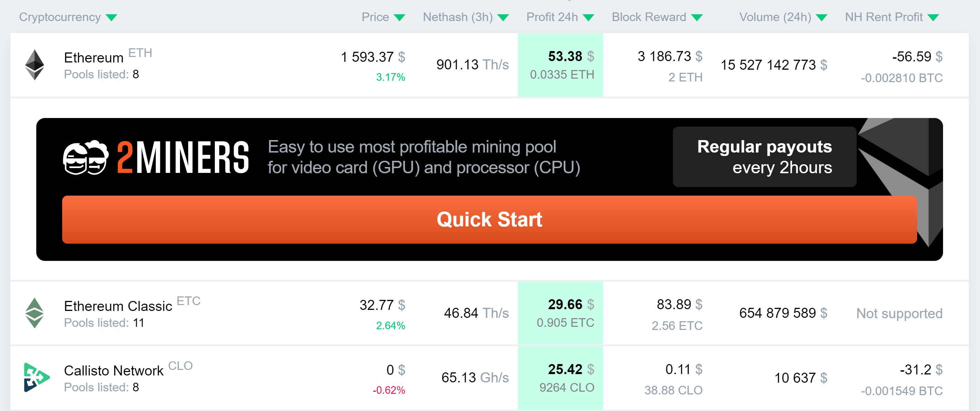Open the Ethereum coin page link

pos(94,57)
